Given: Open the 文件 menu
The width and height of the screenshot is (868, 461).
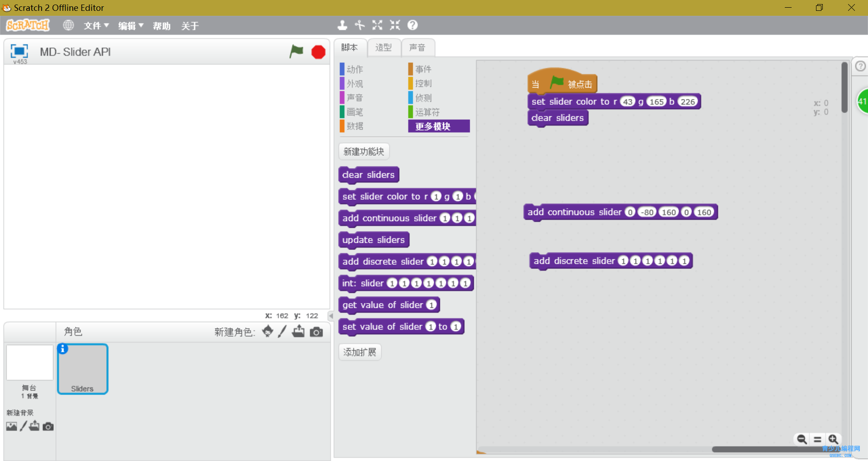Looking at the screenshot, I should pos(96,26).
